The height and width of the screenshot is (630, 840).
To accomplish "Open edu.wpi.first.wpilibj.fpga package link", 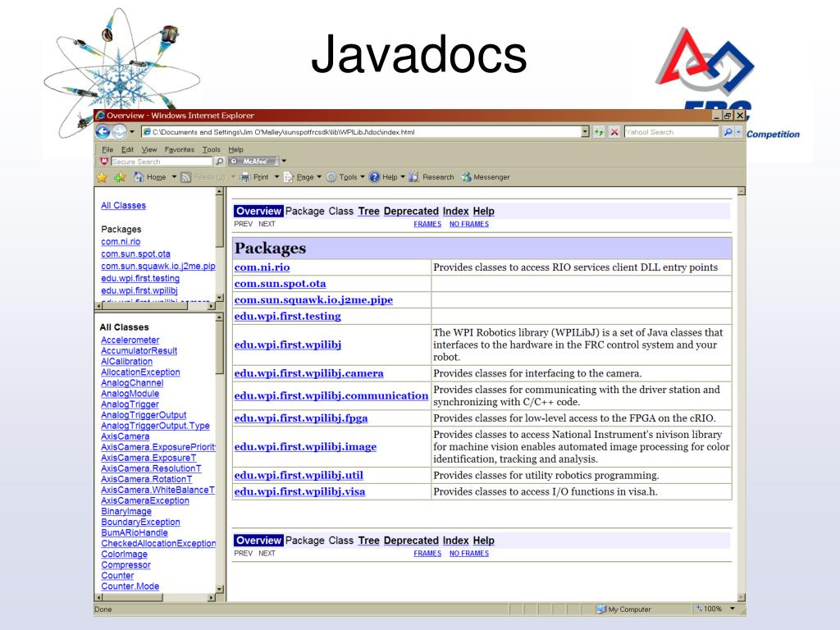I will pyautogui.click(x=301, y=418).
